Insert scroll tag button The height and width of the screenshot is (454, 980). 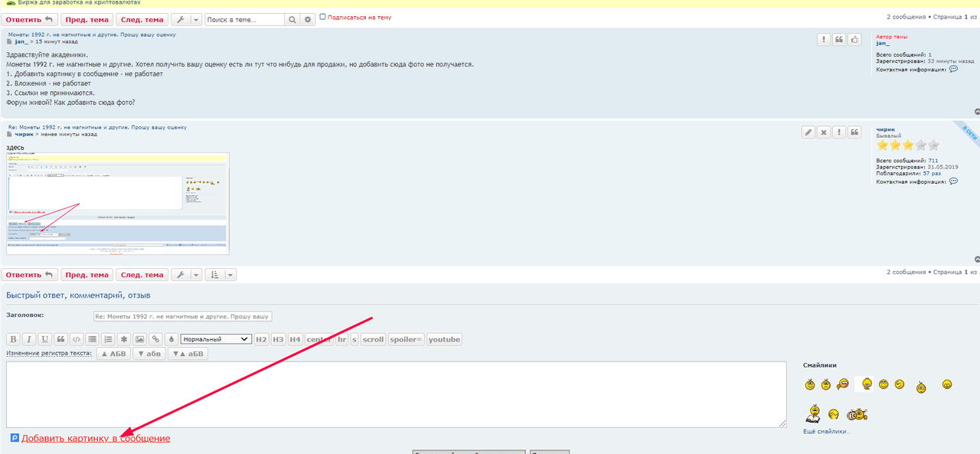tap(373, 339)
